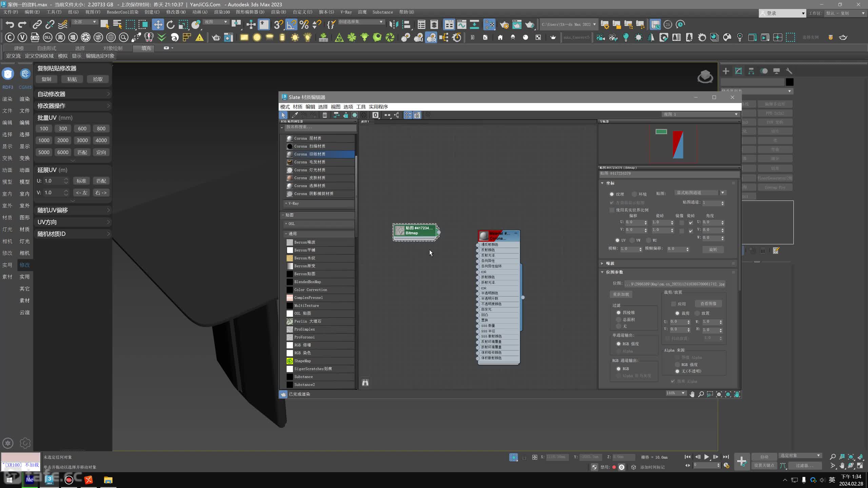Click the Undo arrow icon
The image size is (868, 488).
[10, 24]
